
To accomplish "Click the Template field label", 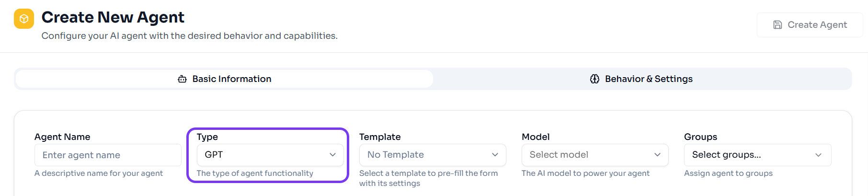I will pyautogui.click(x=380, y=137).
